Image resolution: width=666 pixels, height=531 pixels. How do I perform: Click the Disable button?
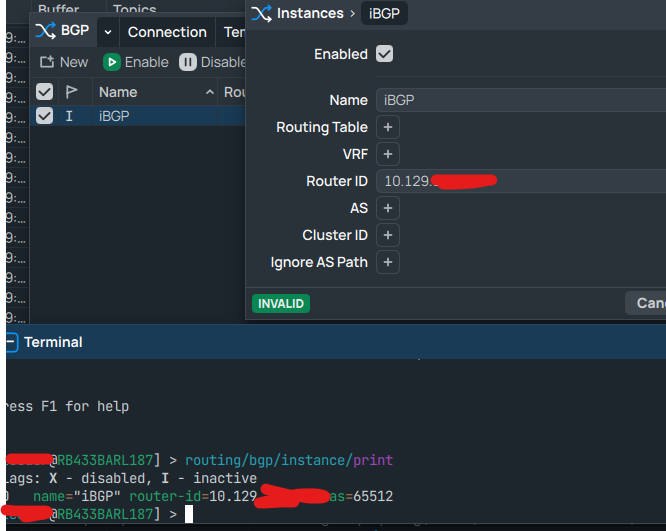(212, 62)
